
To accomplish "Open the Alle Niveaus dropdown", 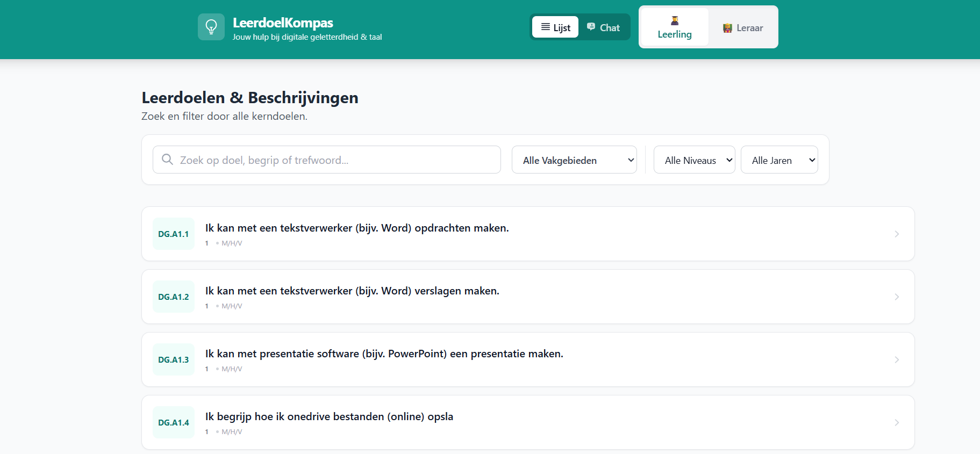I will point(694,160).
